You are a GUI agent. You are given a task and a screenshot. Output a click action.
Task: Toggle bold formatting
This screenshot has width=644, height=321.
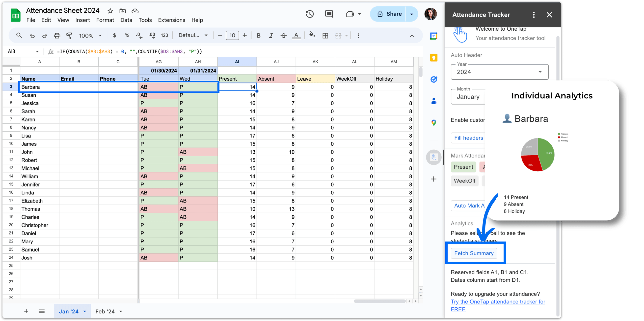coord(259,35)
